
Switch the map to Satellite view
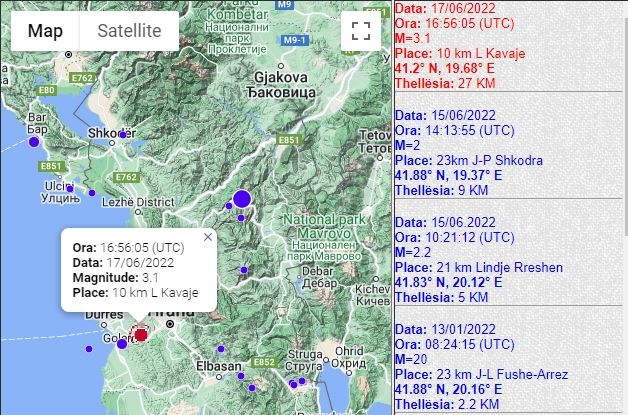click(x=129, y=30)
